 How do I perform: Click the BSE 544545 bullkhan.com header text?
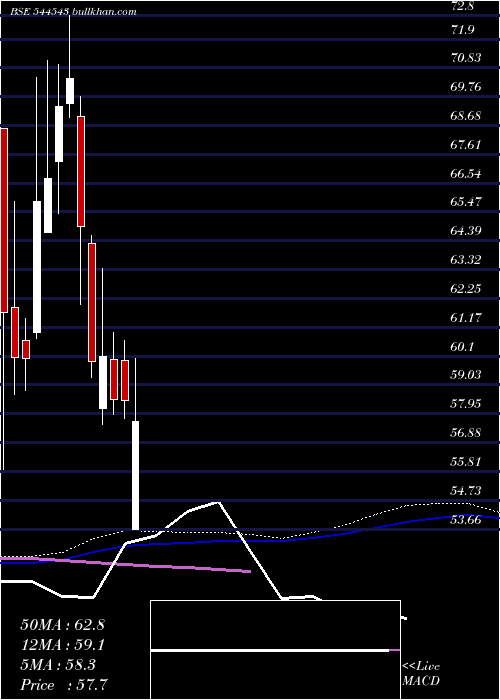tap(74, 12)
